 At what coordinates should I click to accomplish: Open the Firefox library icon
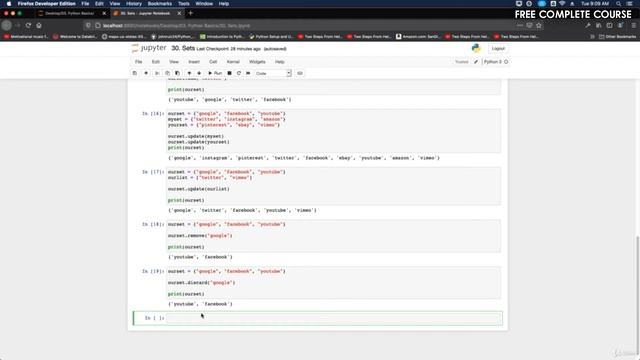pos(599,25)
